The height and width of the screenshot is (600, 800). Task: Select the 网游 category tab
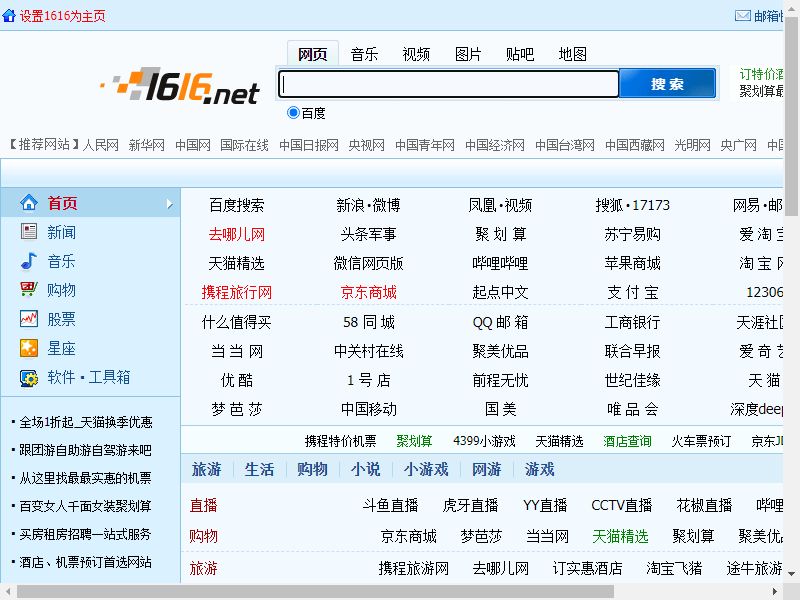tap(486, 469)
